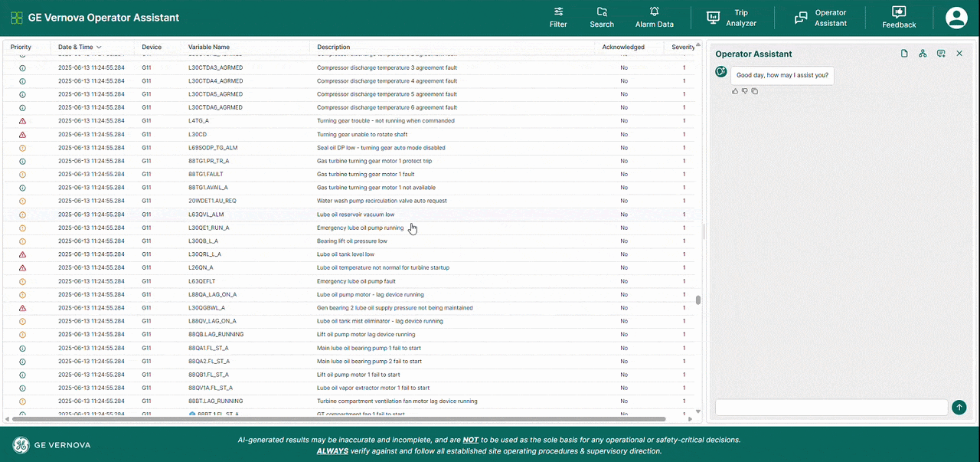Click the Priority column header
The width and height of the screenshot is (980, 462).
[21, 48]
